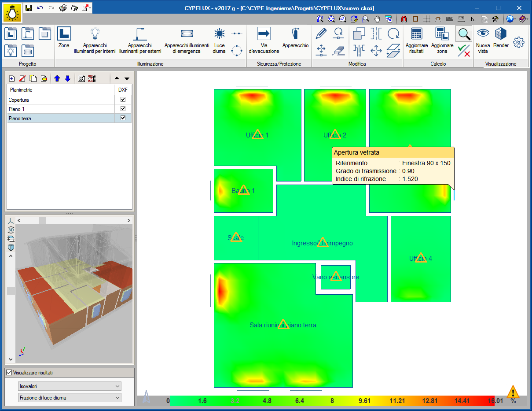Click the 9.61 value on color scale
This screenshot has height=411, width=532.
pyautogui.click(x=365, y=401)
